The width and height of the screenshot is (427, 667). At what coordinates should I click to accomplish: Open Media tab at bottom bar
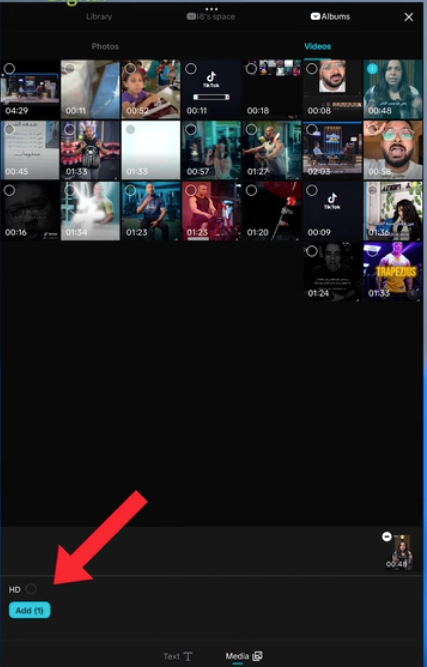coord(244,656)
